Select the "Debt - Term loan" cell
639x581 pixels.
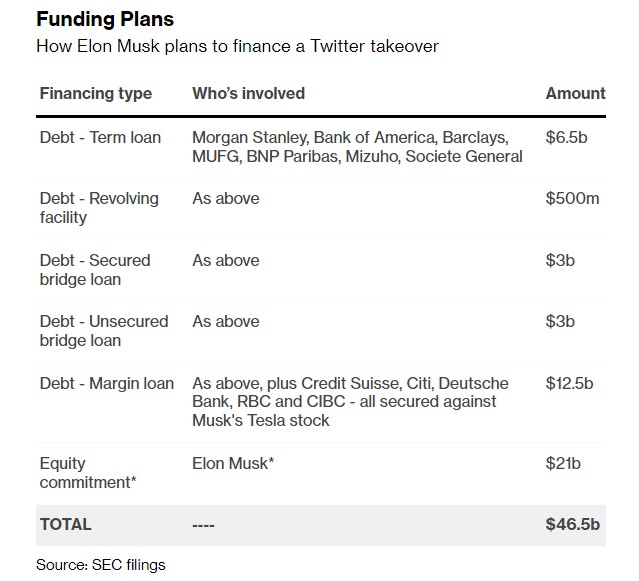coord(100,137)
